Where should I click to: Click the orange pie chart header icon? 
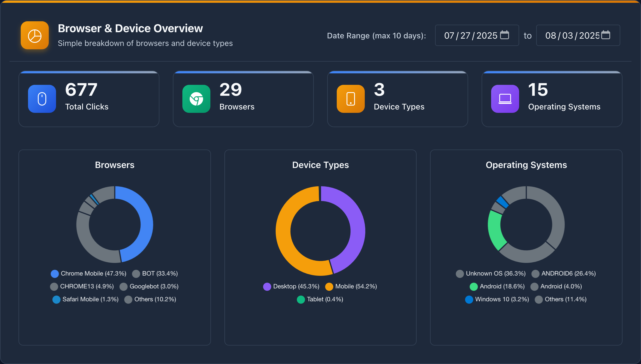click(x=34, y=35)
